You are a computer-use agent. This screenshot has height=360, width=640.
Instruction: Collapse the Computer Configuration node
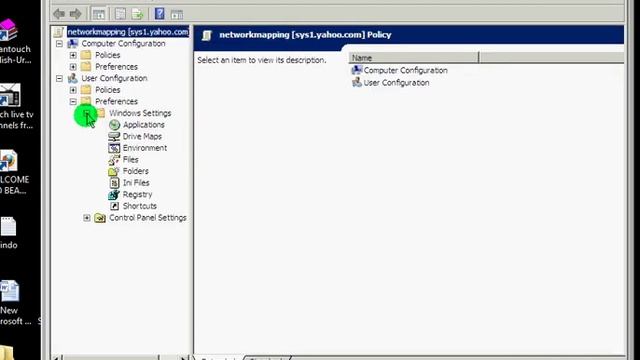tap(60, 43)
